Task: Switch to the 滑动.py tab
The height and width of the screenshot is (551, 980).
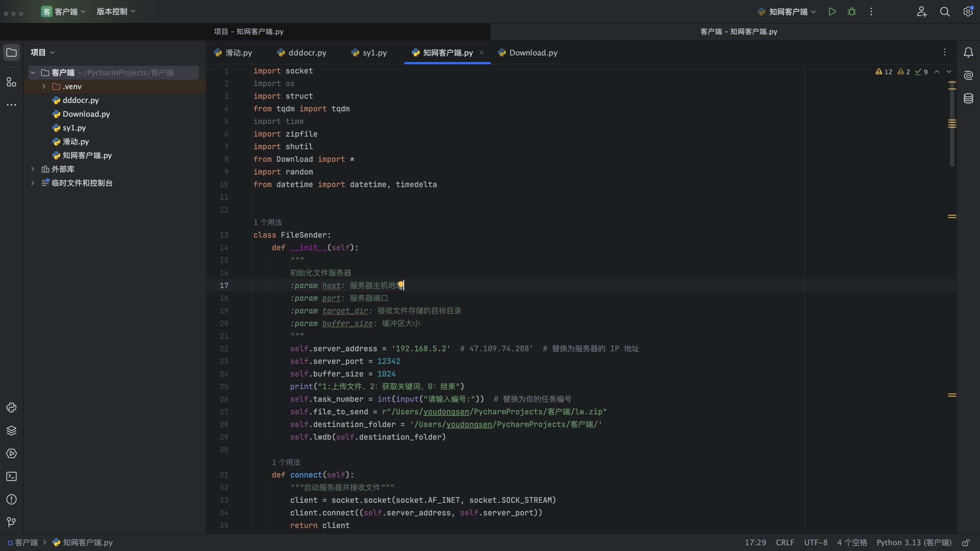Action: click(233, 52)
